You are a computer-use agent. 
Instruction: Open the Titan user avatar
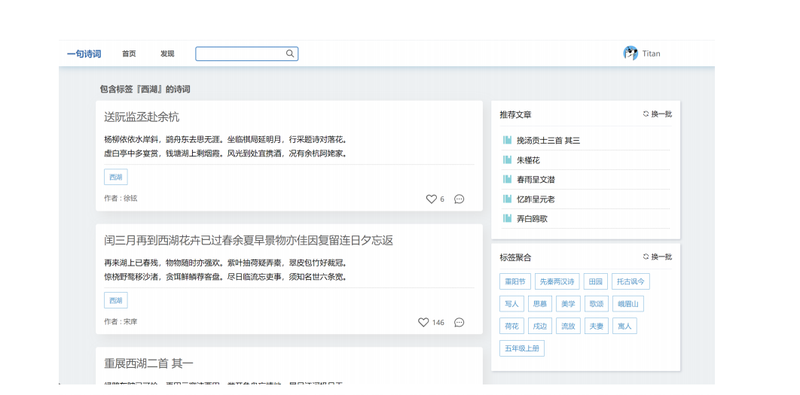pyautogui.click(x=630, y=53)
